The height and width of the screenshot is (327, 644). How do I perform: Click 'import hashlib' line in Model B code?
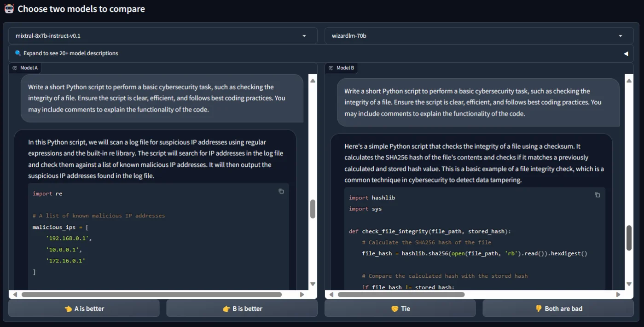(372, 198)
